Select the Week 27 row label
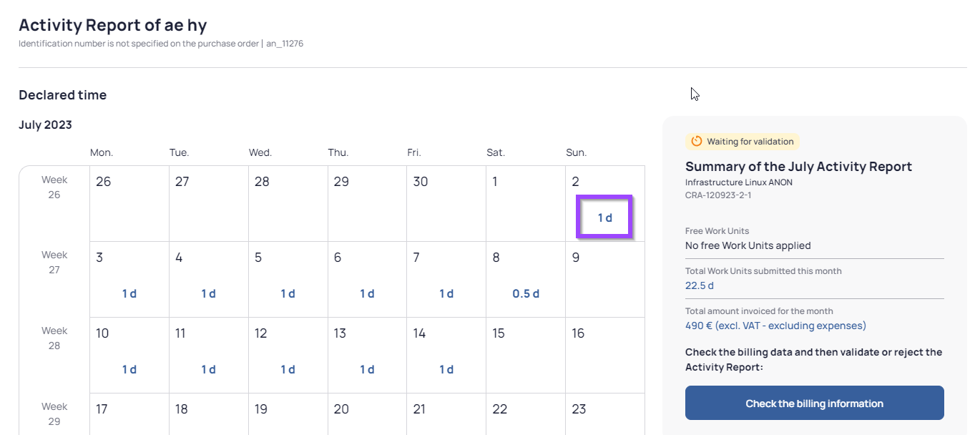The image size is (980, 435). 54,263
